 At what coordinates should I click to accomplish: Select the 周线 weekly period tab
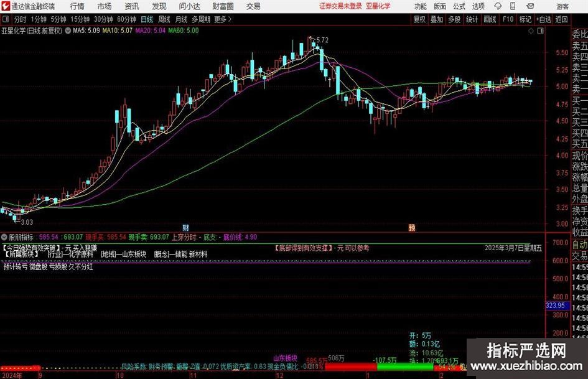[164, 19]
